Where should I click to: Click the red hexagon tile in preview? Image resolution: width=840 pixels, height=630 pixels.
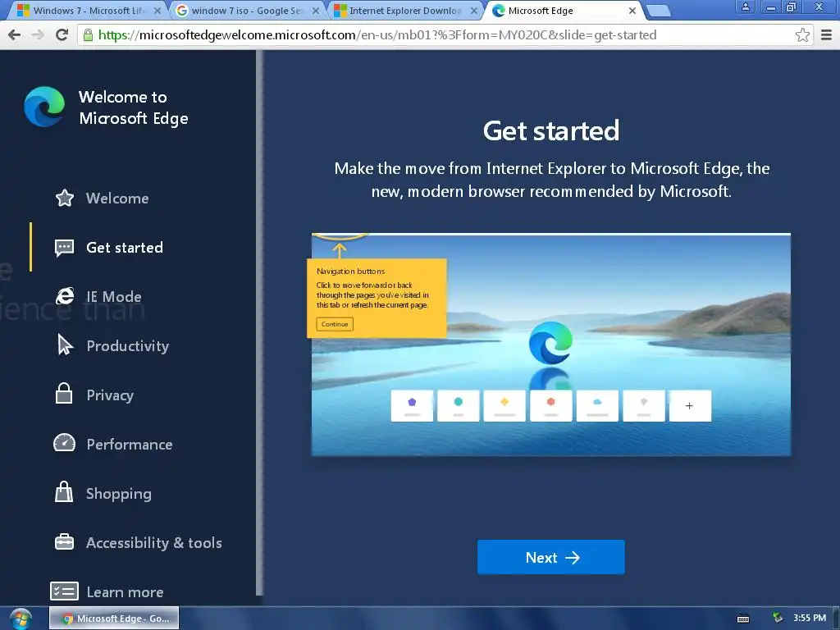pyautogui.click(x=550, y=406)
